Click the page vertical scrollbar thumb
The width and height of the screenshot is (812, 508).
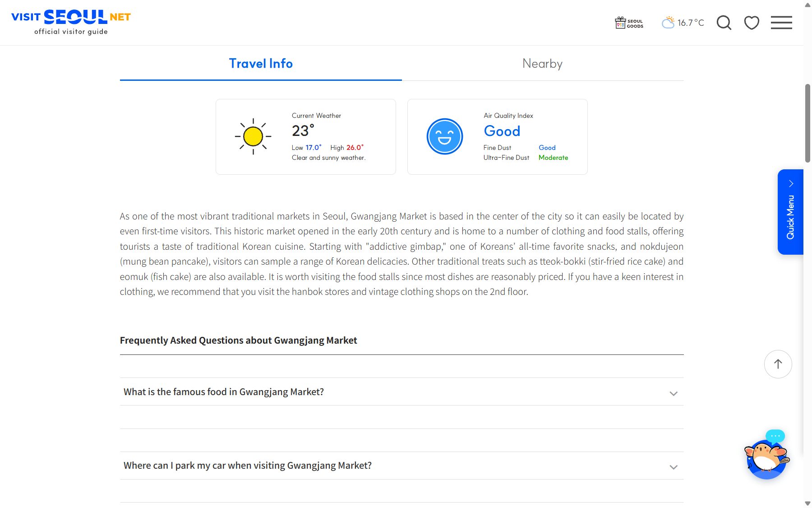pyautogui.click(x=807, y=123)
